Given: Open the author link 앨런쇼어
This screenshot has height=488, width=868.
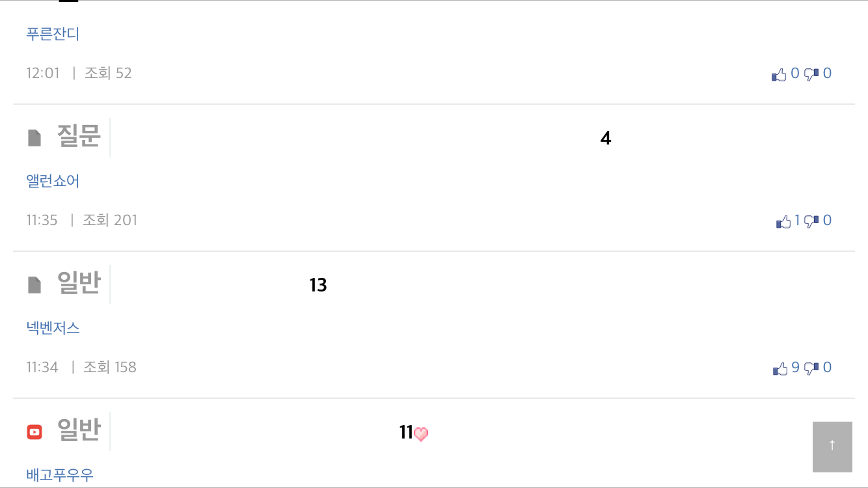Looking at the screenshot, I should click(x=53, y=181).
